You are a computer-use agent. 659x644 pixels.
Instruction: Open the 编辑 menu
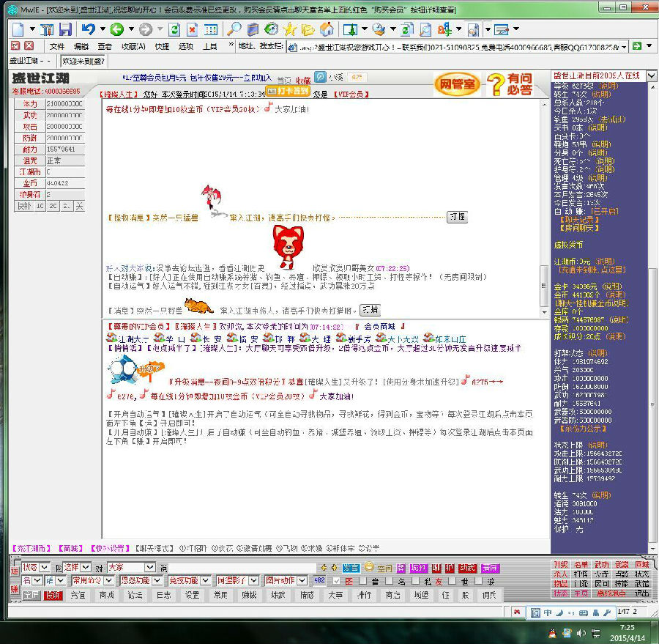(x=81, y=46)
